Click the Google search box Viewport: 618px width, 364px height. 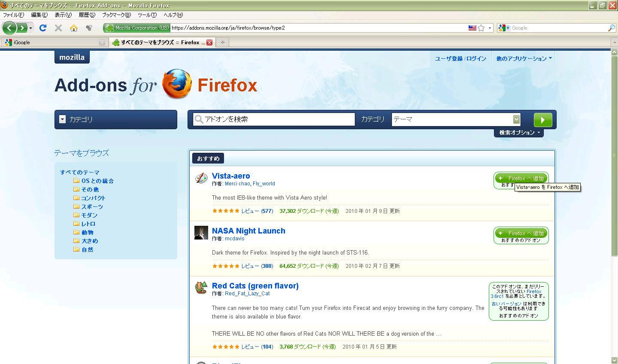559,28
